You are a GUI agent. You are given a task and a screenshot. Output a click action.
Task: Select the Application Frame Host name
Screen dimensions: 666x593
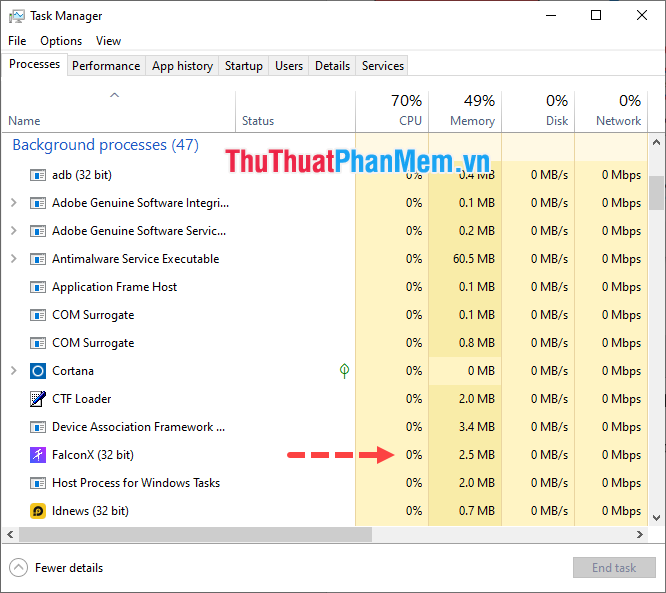pyautogui.click(x=114, y=287)
